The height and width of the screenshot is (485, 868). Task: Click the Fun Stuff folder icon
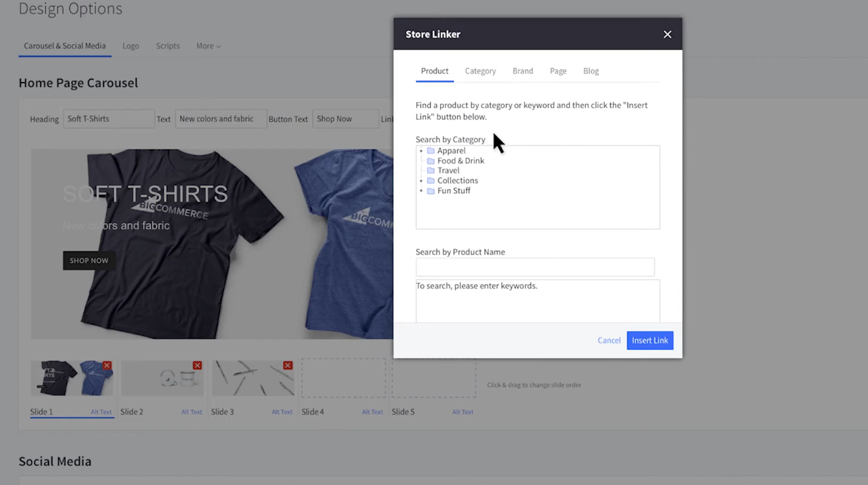click(x=431, y=191)
